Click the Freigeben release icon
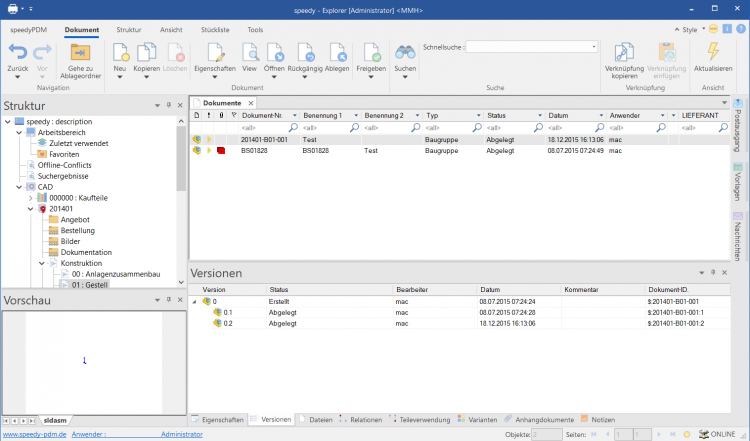Image resolution: width=750 pixels, height=441 pixels. 370,52
